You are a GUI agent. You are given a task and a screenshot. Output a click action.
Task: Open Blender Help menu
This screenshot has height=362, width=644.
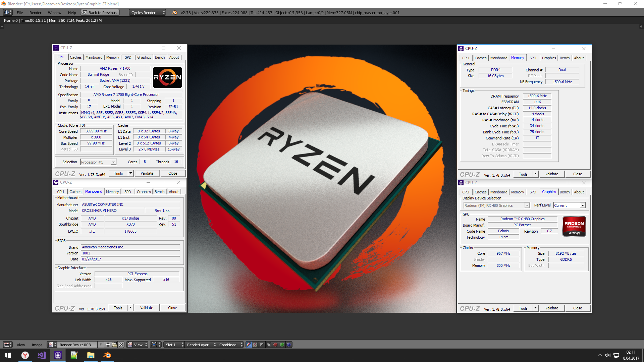(72, 13)
